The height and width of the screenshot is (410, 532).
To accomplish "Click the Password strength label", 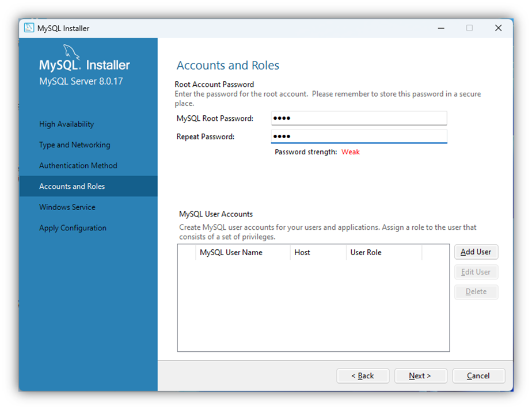I will coord(306,152).
